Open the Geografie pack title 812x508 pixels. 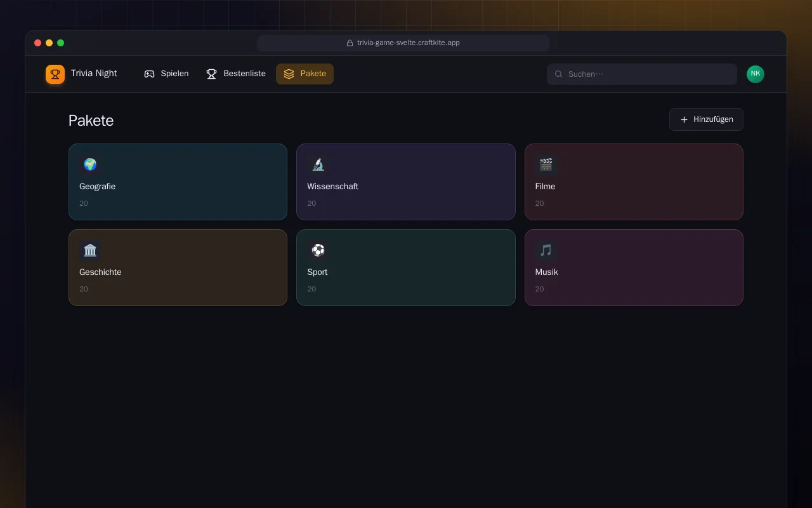pos(97,186)
